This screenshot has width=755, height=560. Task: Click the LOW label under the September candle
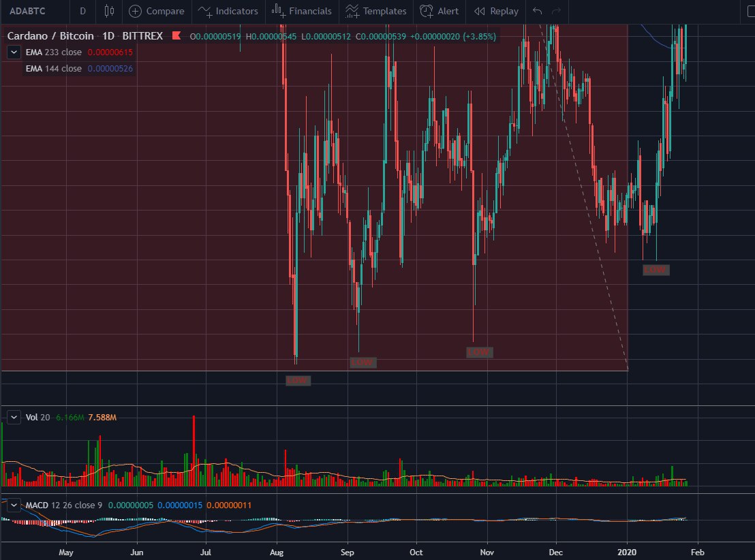(363, 362)
